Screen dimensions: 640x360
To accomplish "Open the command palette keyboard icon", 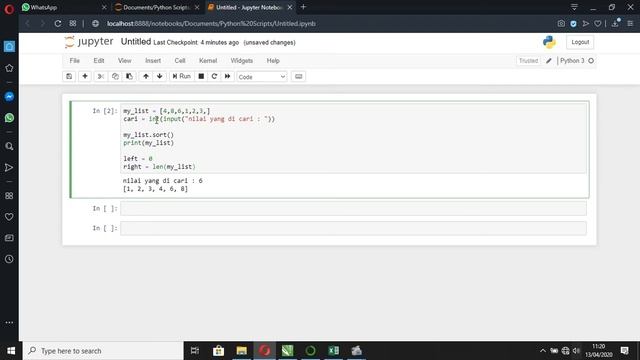I will point(298,76).
